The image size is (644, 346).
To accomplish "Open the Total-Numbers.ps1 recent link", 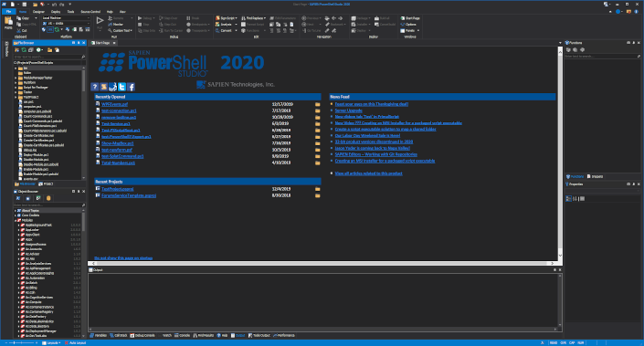I will pyautogui.click(x=118, y=163).
